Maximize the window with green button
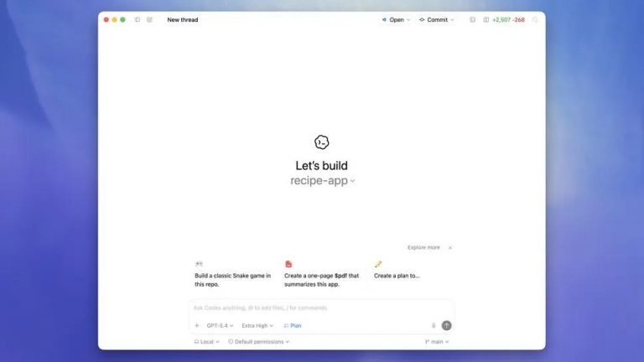 click(122, 20)
